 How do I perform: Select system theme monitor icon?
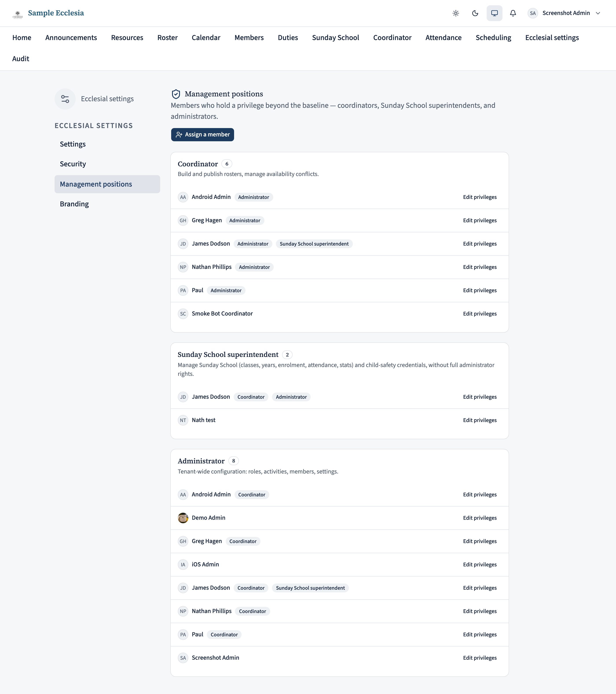(495, 13)
